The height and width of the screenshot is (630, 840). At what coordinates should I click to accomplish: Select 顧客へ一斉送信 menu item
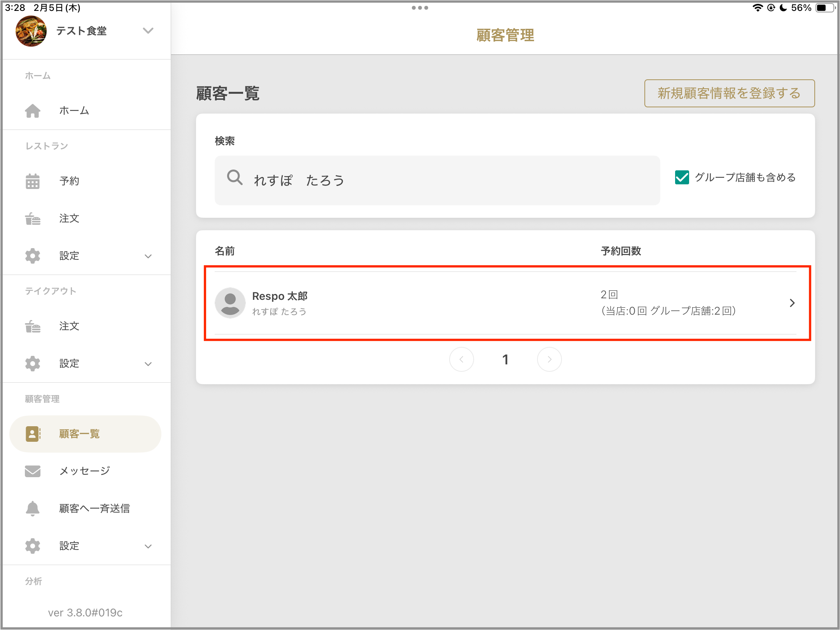(x=94, y=508)
